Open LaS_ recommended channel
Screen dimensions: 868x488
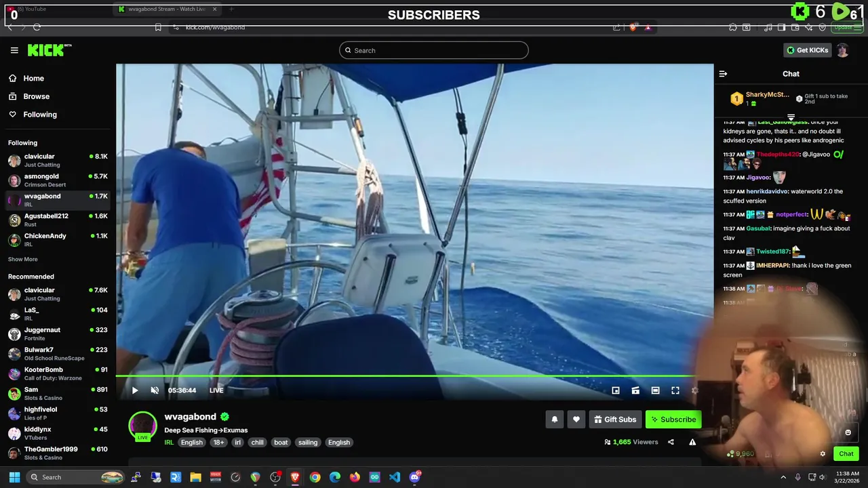tap(58, 314)
